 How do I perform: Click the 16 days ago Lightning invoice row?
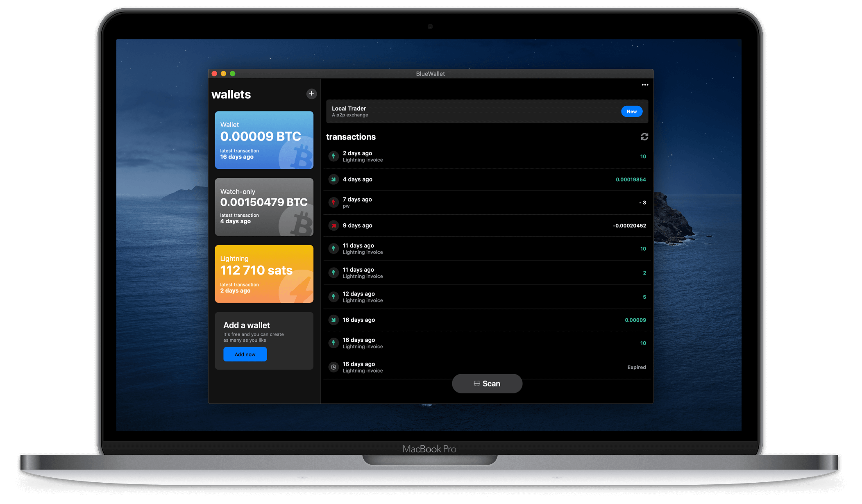[486, 343]
